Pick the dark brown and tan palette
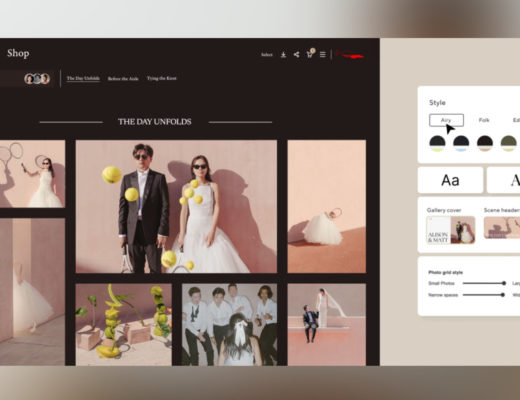Screen dimensions: 520x400 click(x=485, y=143)
